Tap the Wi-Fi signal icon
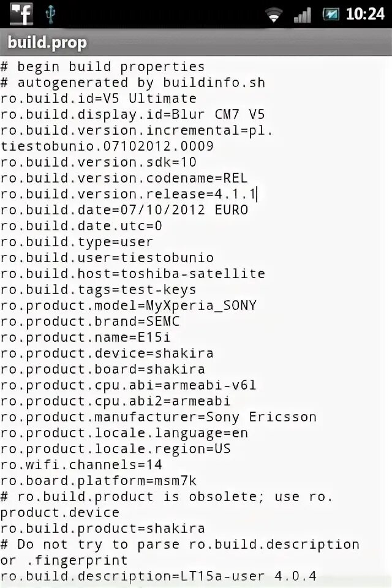The height and width of the screenshot is (588, 392). pos(274,15)
